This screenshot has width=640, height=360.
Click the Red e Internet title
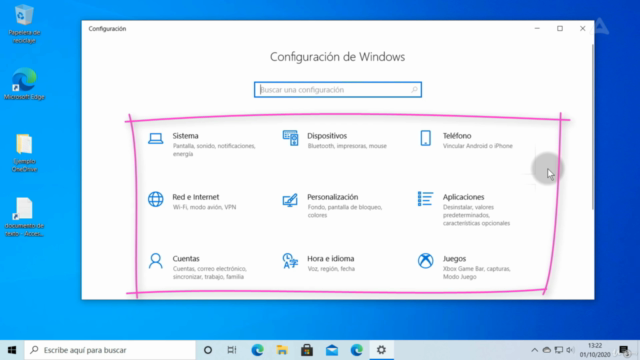(x=196, y=197)
